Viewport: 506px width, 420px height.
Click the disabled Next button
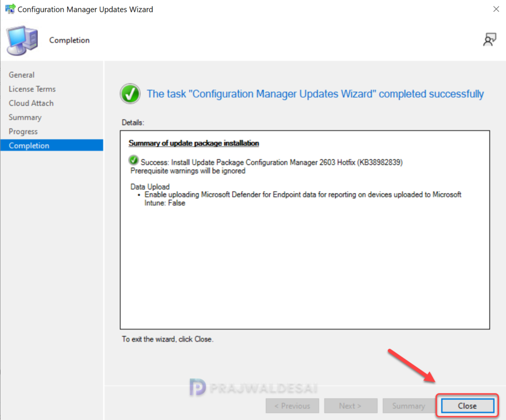tap(350, 406)
